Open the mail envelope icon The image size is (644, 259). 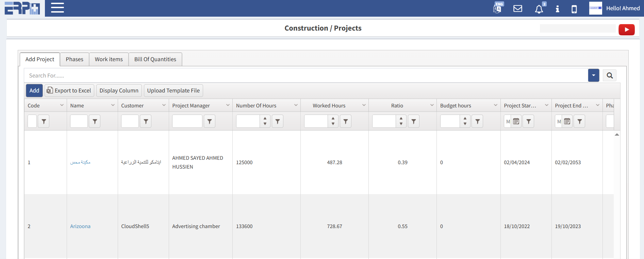(x=517, y=8)
